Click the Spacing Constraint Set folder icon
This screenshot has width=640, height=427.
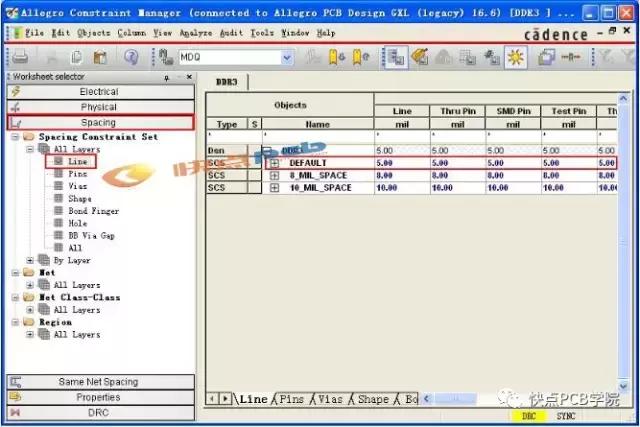click(x=29, y=137)
